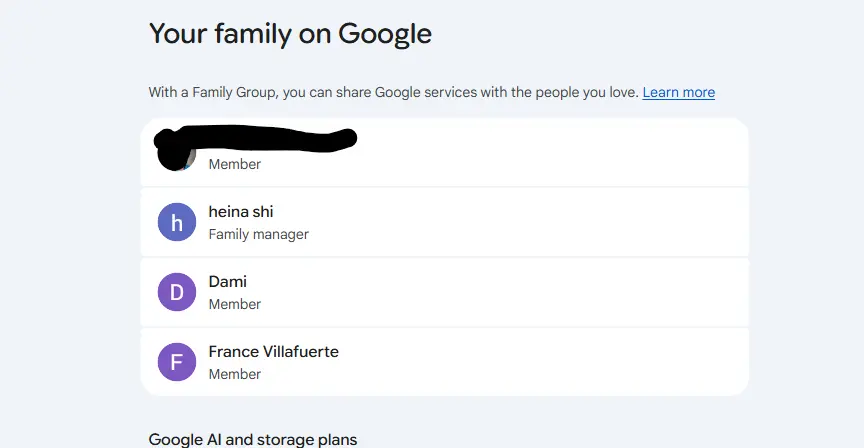Click Dami's purple 'D' avatar

pos(177,292)
